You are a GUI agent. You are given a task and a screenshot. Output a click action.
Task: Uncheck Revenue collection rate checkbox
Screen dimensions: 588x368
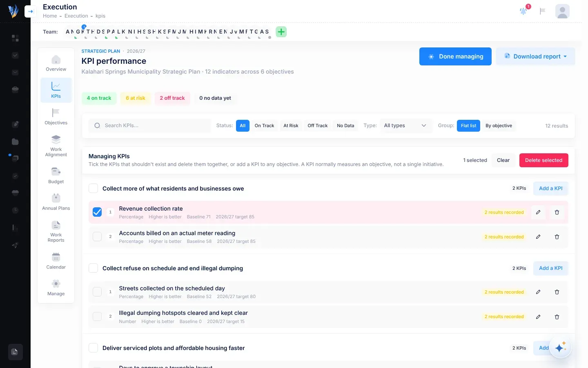tap(97, 212)
